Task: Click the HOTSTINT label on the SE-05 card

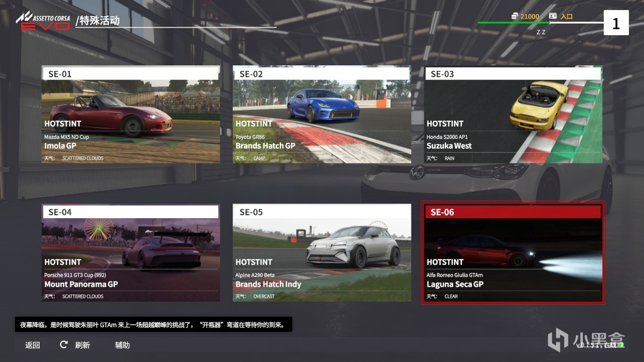Action: [x=254, y=262]
